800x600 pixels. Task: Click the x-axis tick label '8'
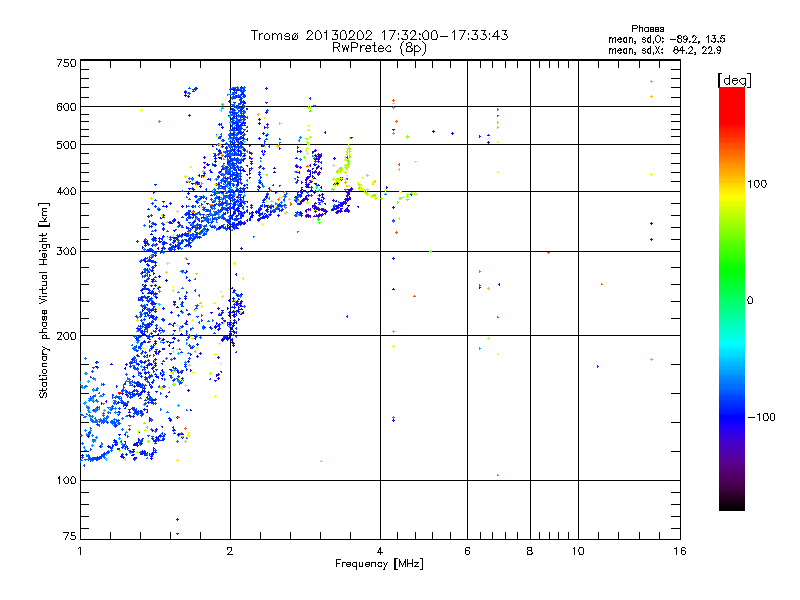point(530,551)
